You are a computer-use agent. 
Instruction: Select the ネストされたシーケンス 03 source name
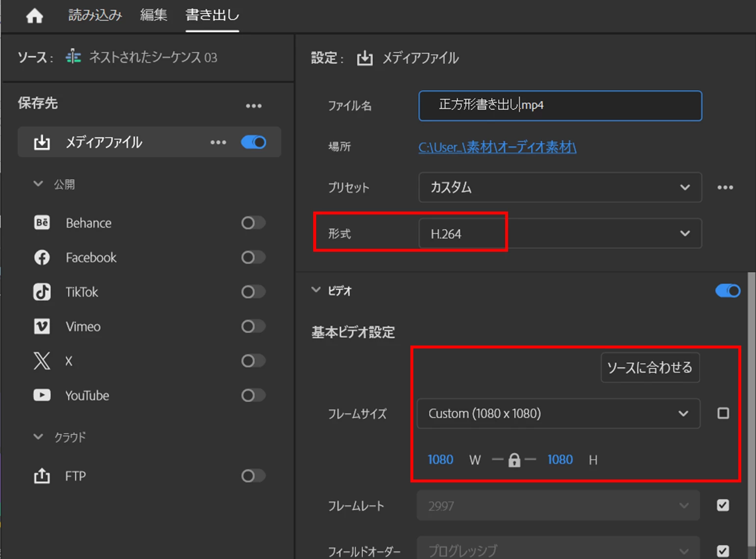point(153,57)
